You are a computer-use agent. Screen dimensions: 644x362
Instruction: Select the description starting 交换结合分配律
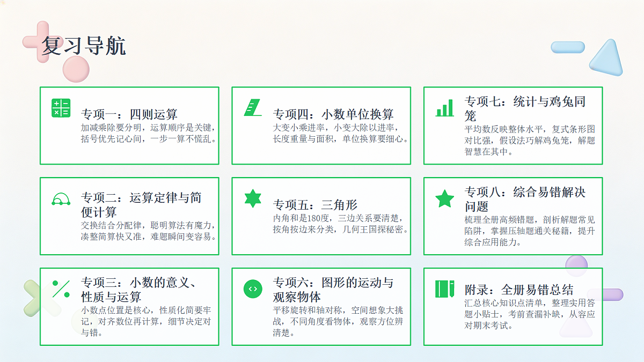pyautogui.click(x=149, y=231)
